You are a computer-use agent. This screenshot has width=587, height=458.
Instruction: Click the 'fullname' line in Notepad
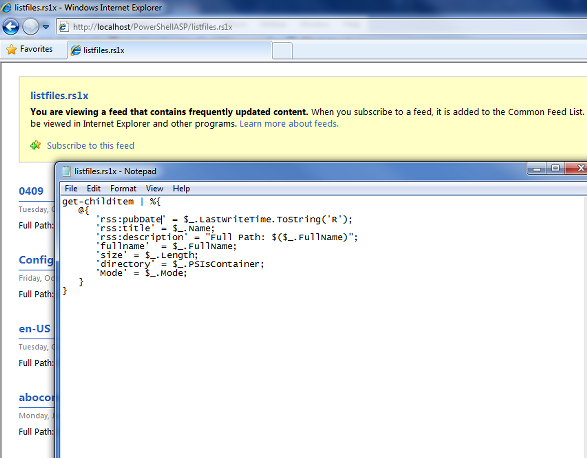[166, 246]
